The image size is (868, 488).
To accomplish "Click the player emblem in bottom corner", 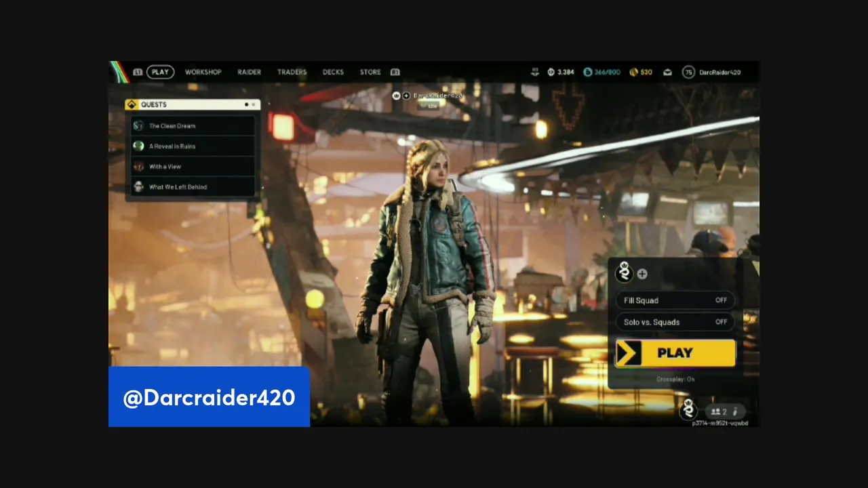I will point(688,409).
